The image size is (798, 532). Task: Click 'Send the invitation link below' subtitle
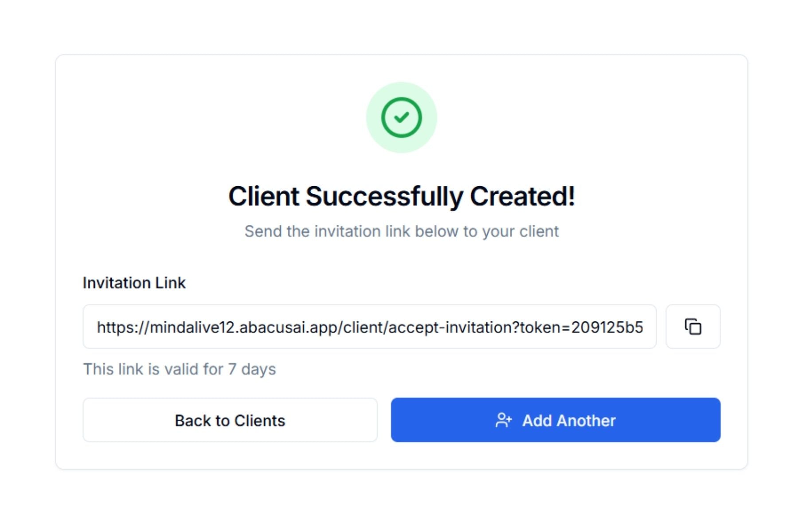401,231
